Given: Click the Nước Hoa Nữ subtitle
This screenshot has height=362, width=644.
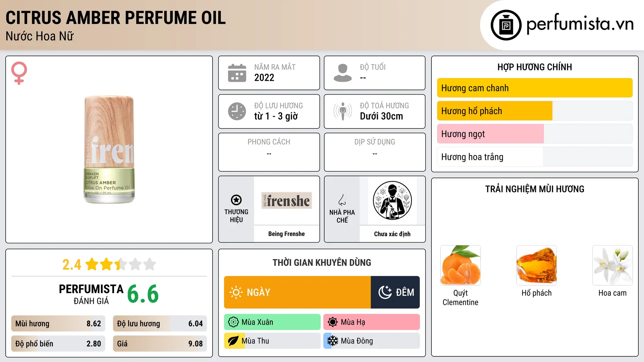Looking at the screenshot, I should 40,36.
